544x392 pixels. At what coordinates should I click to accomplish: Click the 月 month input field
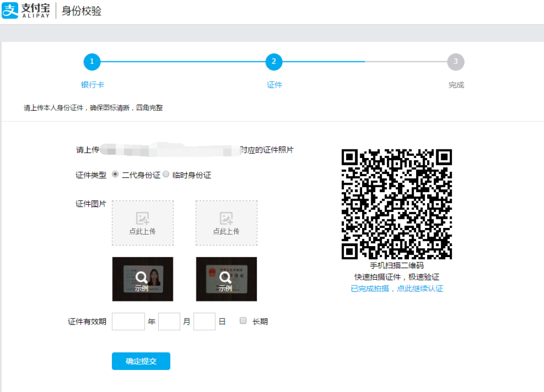[x=169, y=321]
